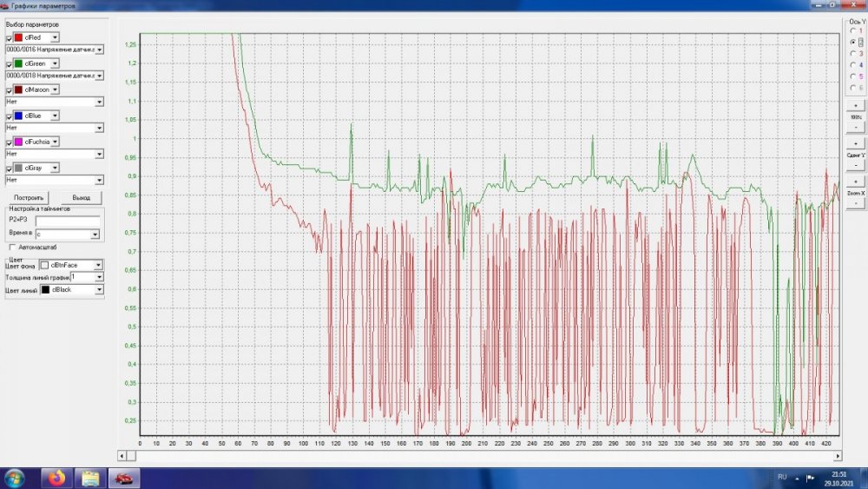Viewport: 868px width, 489px height.
Task: Click the window title icon Графики параметров
Action: coord(5,5)
